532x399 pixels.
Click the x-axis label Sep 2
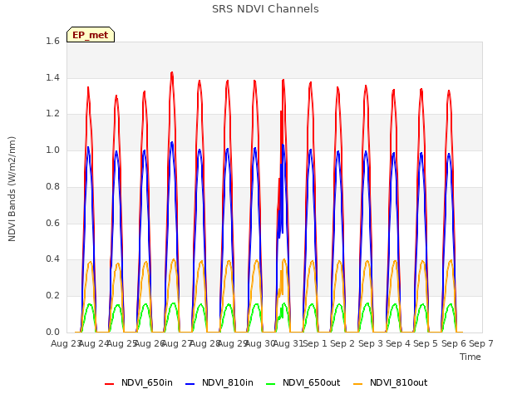(342, 343)
